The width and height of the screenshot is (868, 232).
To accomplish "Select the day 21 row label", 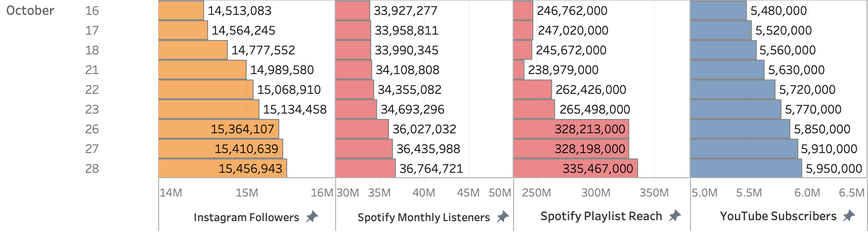I will tap(92, 70).
